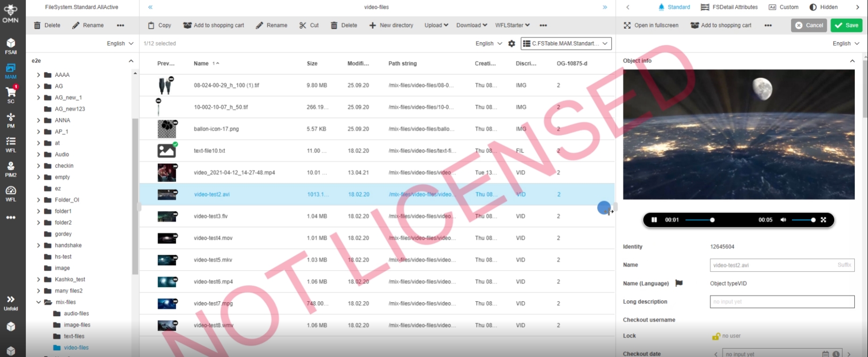Image resolution: width=868 pixels, height=357 pixels.
Task: Open the shopping cart SC icon
Action: (11, 95)
